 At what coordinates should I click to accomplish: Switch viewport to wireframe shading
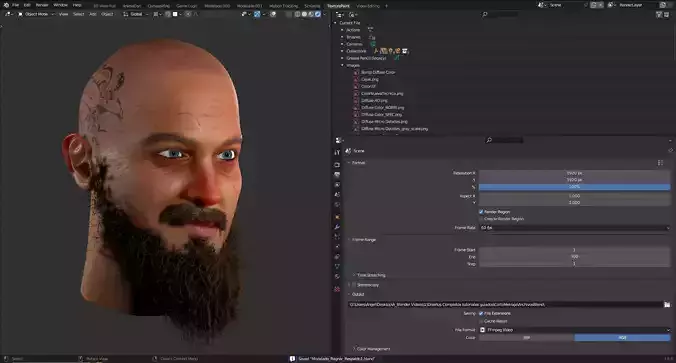pyautogui.click(x=297, y=14)
